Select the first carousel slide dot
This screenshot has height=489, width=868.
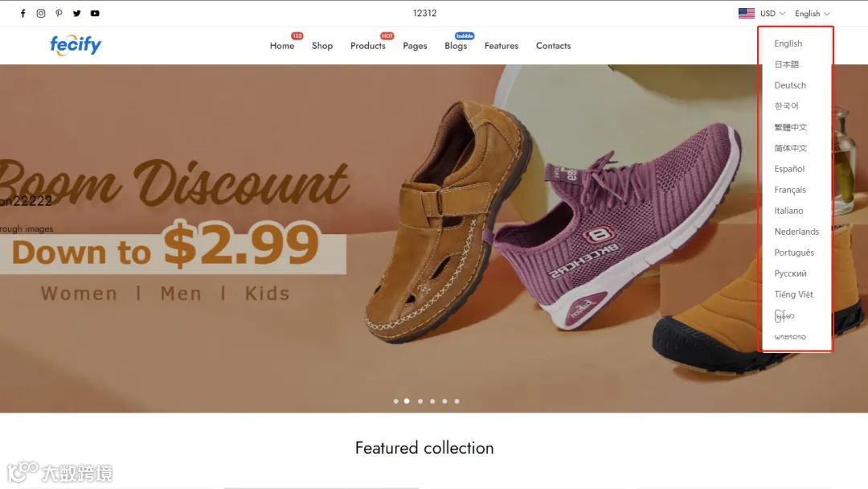click(395, 401)
